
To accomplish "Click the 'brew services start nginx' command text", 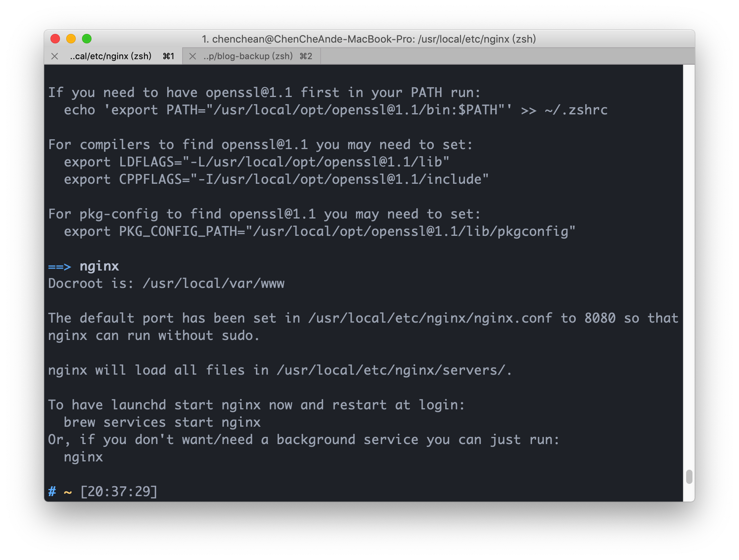I will click(x=162, y=422).
